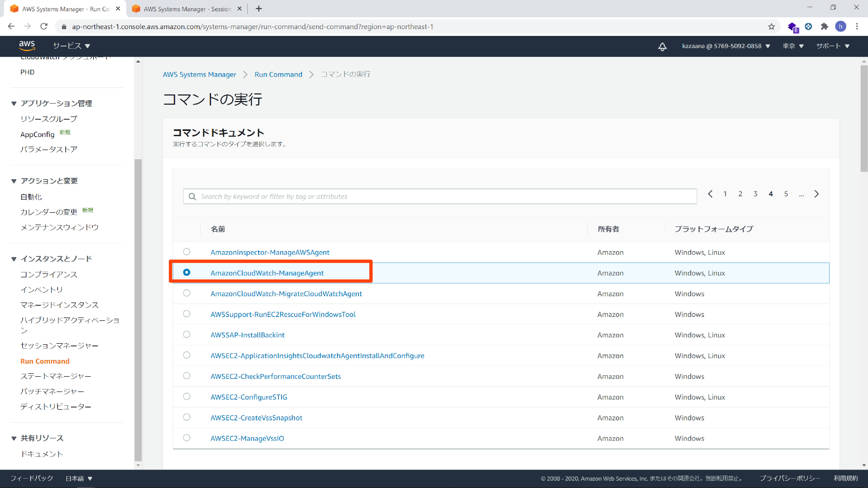Viewport: 868px width, 488px height.
Task: Collapse the アクションと変更 section
Action: click(x=14, y=181)
